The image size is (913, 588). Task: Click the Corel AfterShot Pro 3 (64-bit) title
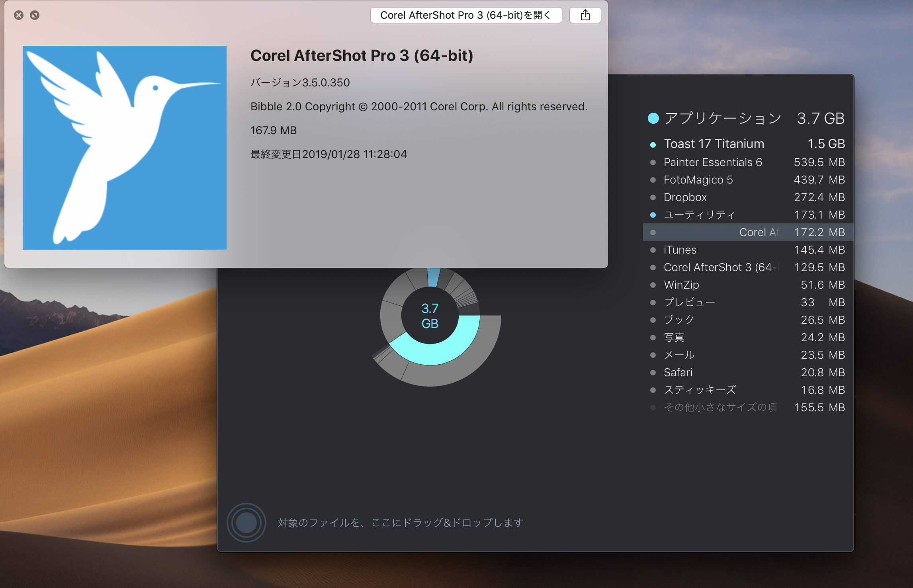click(362, 55)
